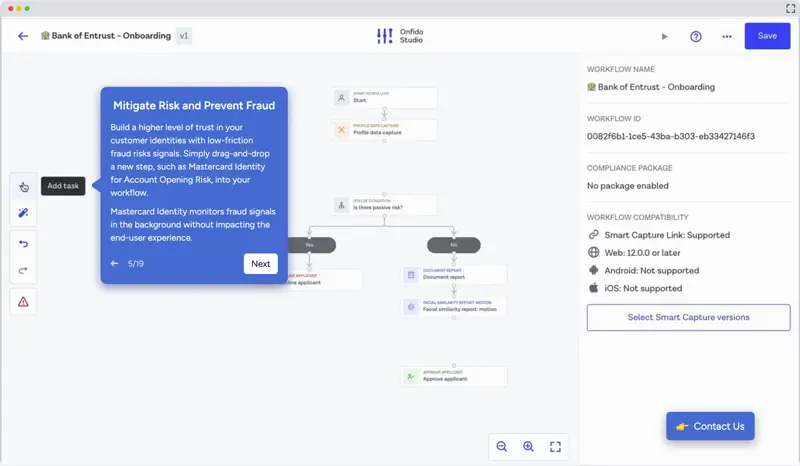This screenshot has width=800, height=466.
Task: Click the Web globe icon
Action: (593, 252)
